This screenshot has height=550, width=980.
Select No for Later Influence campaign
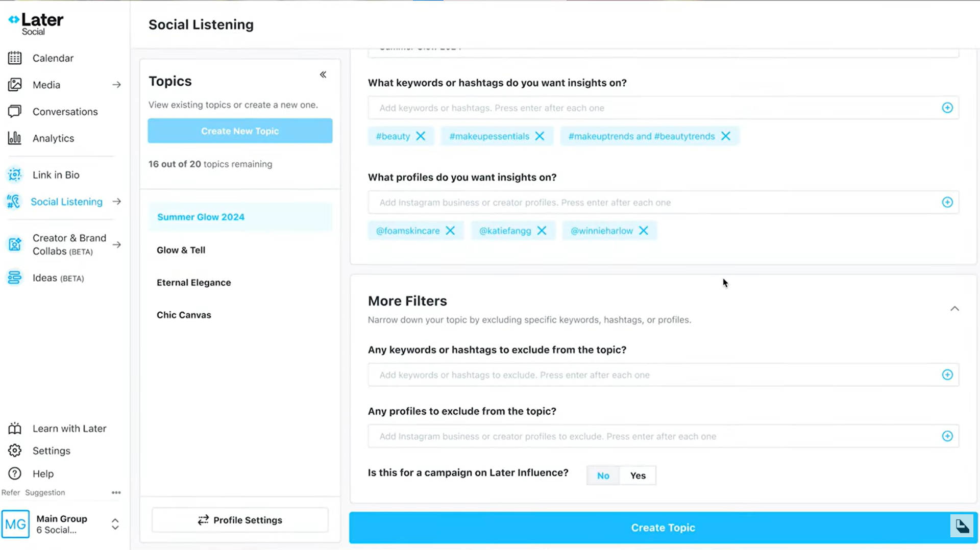click(x=603, y=476)
